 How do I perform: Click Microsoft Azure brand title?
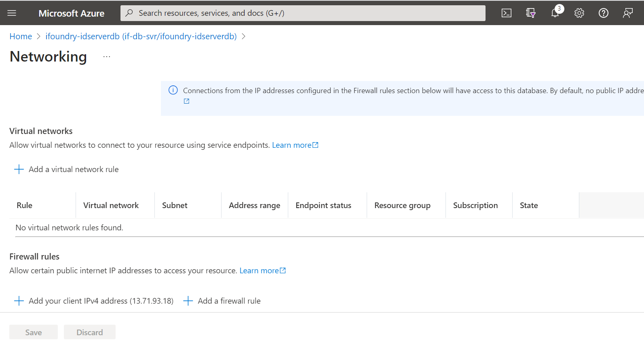[x=72, y=13]
